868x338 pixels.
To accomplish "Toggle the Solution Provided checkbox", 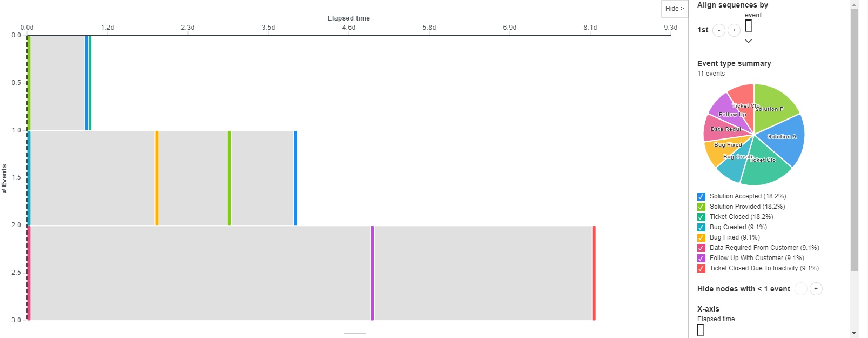I will (x=701, y=207).
